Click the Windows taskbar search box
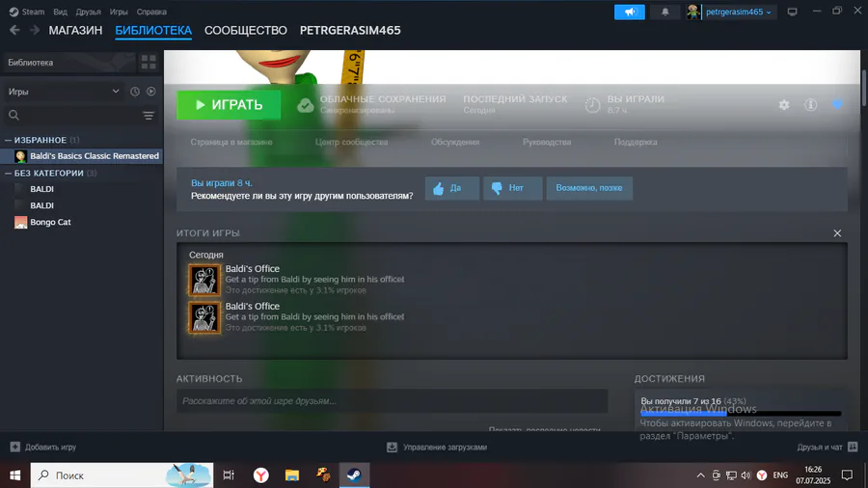 coord(122,475)
